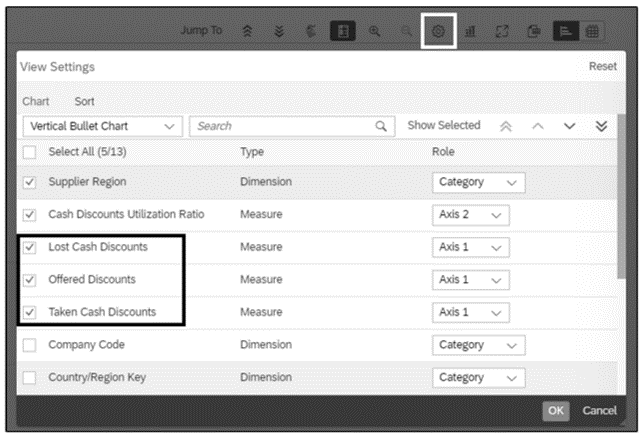The height and width of the screenshot is (438, 644).
Task: Move item down single arrow
Action: tap(569, 126)
